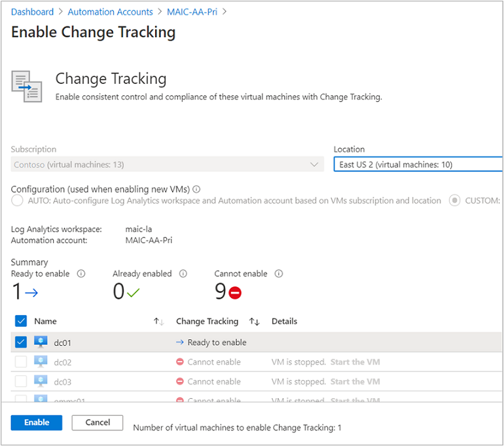The height and width of the screenshot is (446, 504).
Task: Click Start the VM link for dc03
Action: (355, 381)
